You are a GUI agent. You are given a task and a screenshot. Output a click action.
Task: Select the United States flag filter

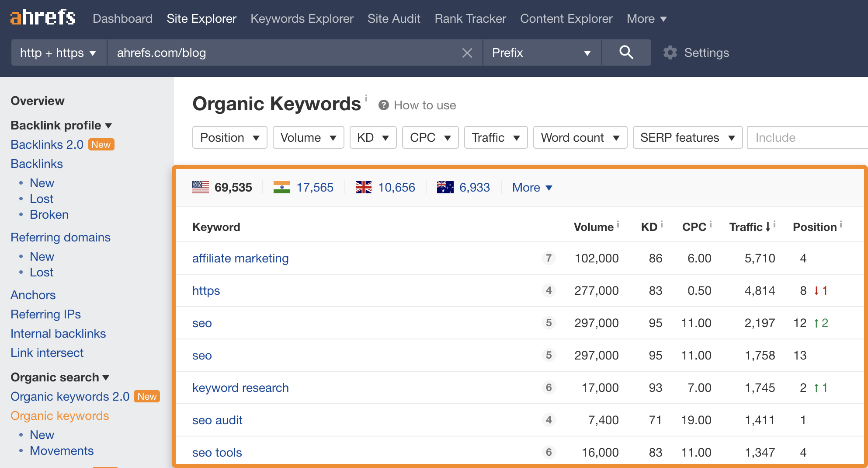coord(201,187)
